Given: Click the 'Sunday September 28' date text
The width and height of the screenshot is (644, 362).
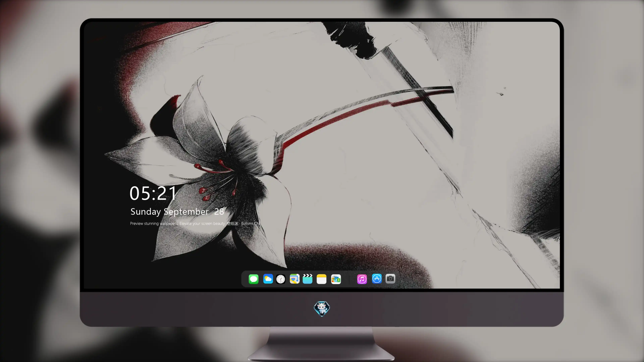Looking at the screenshot, I should (x=177, y=212).
